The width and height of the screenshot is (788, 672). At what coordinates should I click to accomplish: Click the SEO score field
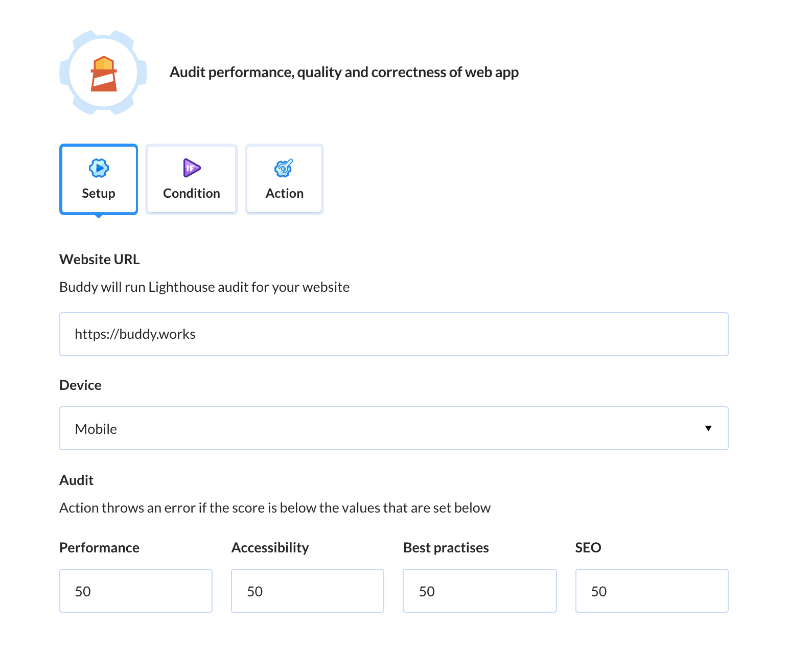(652, 591)
